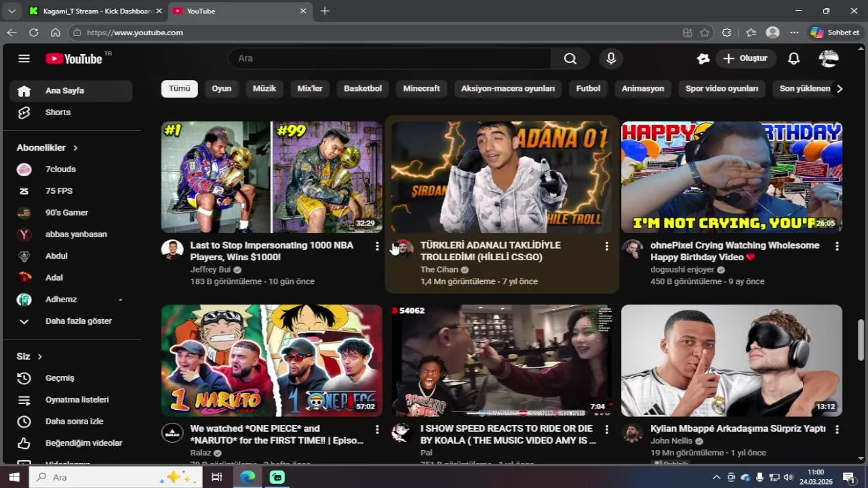Screen dimensions: 868x488
Task: Open Shorts in the sidebar
Action: tap(71, 112)
